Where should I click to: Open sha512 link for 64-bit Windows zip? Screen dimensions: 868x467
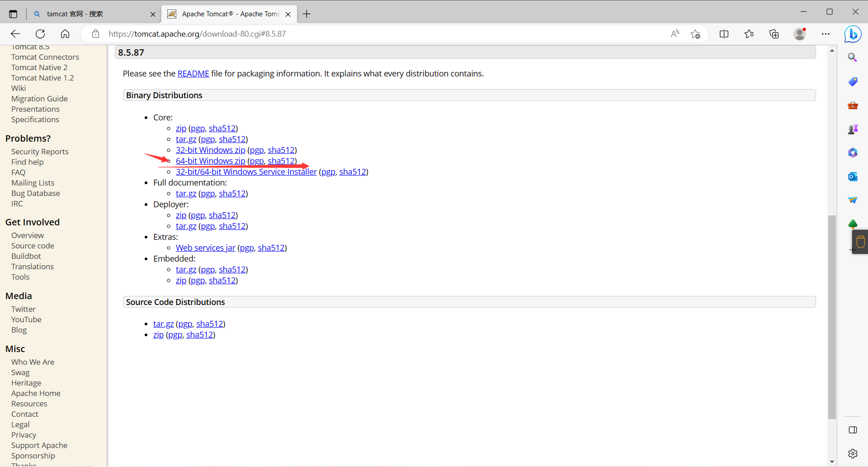[x=281, y=161]
